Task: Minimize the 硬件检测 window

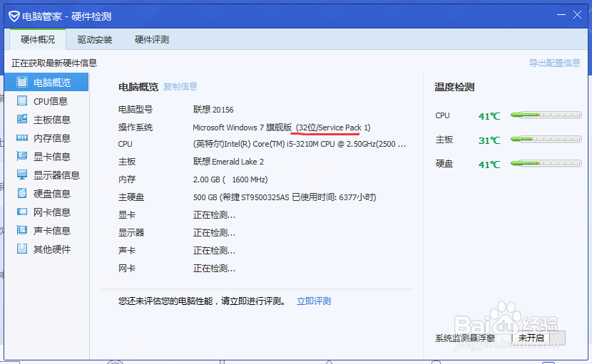Action: [x=561, y=15]
